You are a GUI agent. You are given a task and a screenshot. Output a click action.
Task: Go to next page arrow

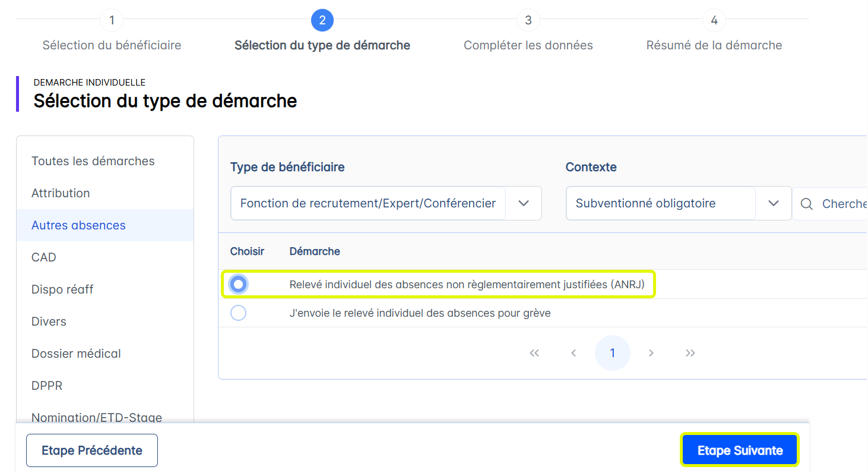tap(651, 353)
